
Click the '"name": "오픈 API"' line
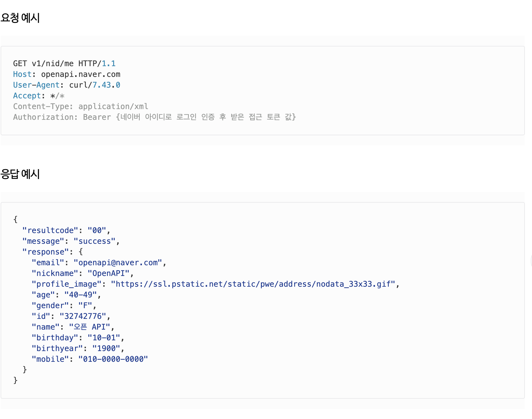point(73,327)
